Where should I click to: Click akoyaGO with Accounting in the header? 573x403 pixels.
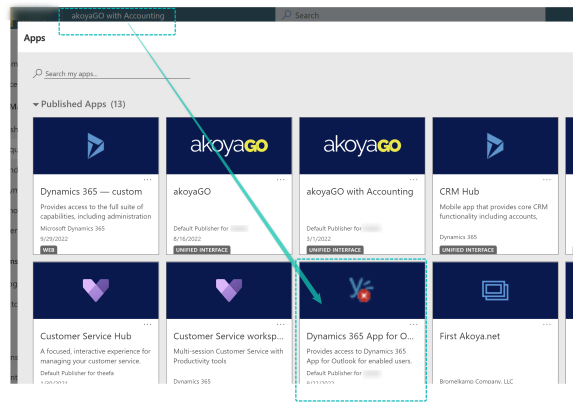click(x=118, y=16)
